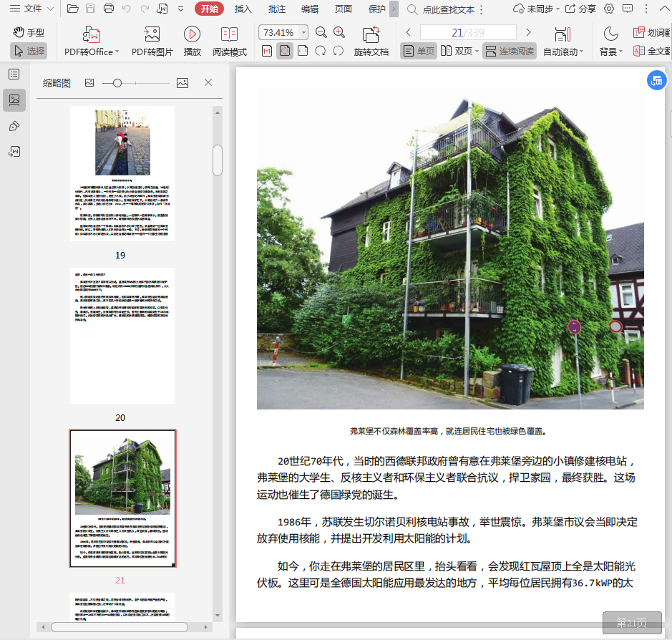This screenshot has width=672, height=640.
Task: Click the print icon in the title bar
Action: [x=109, y=9]
